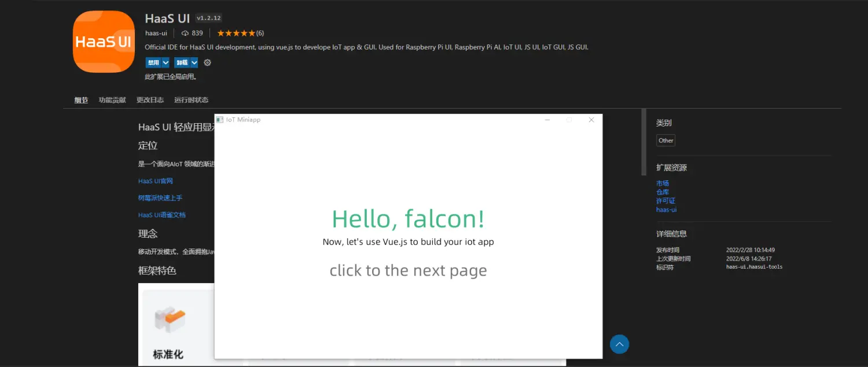
Task: Click the 理念 heading
Action: coord(148,233)
